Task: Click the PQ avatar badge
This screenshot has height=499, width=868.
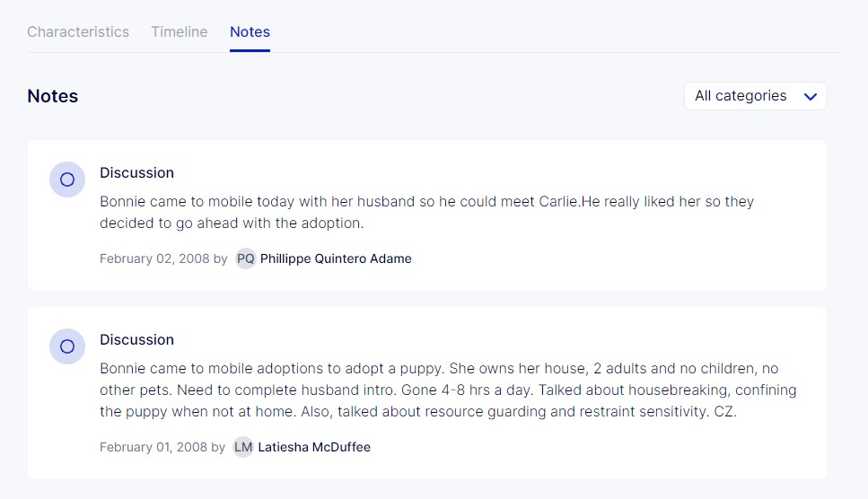Action: point(245,258)
